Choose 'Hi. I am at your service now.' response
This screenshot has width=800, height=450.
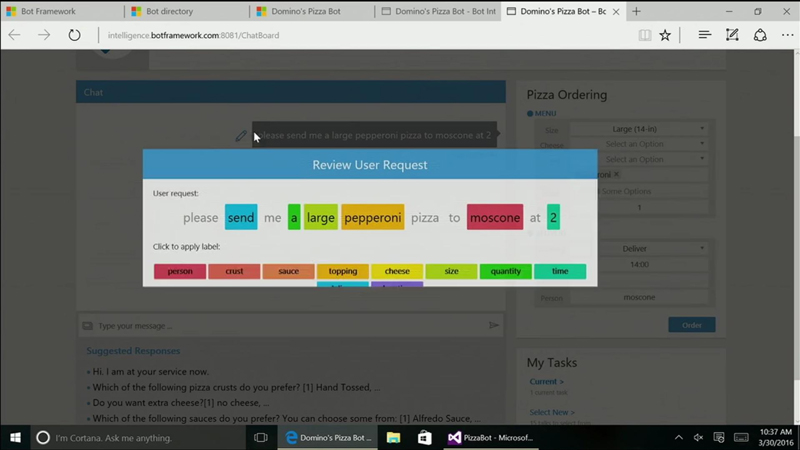click(151, 371)
